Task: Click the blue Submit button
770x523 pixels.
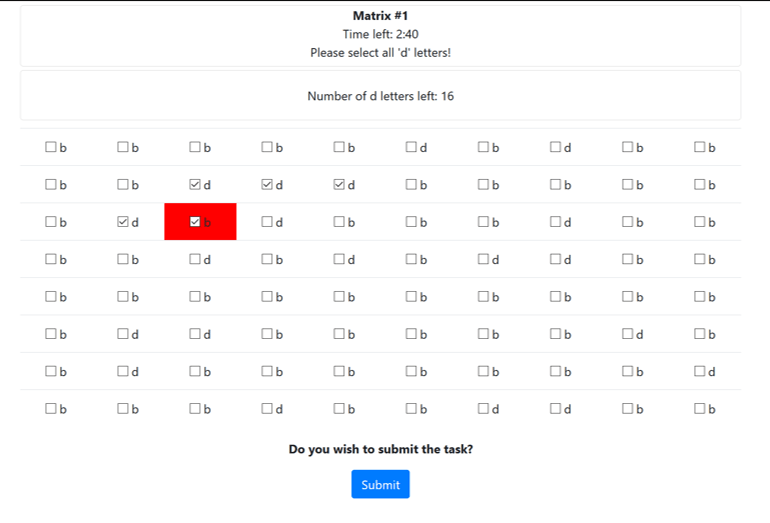Action: tap(380, 484)
